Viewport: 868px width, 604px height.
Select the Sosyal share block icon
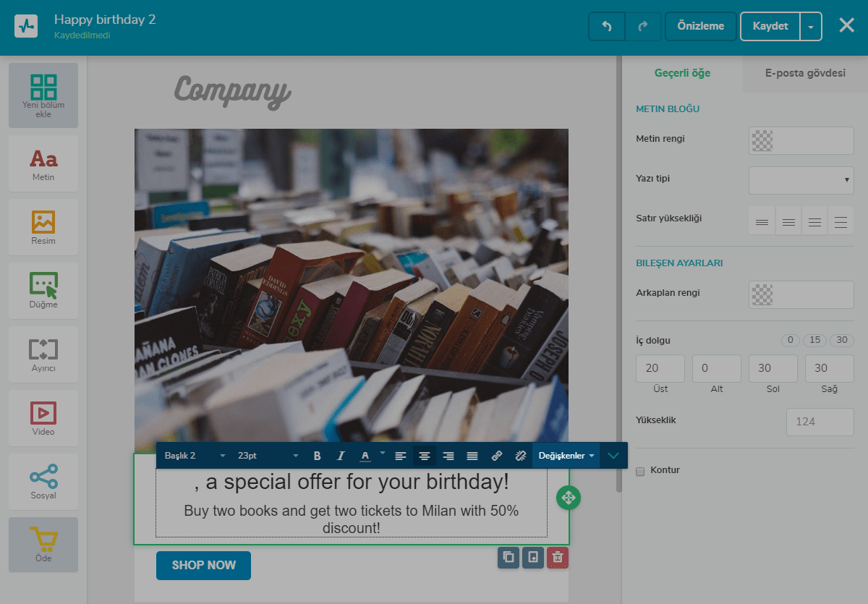43,482
